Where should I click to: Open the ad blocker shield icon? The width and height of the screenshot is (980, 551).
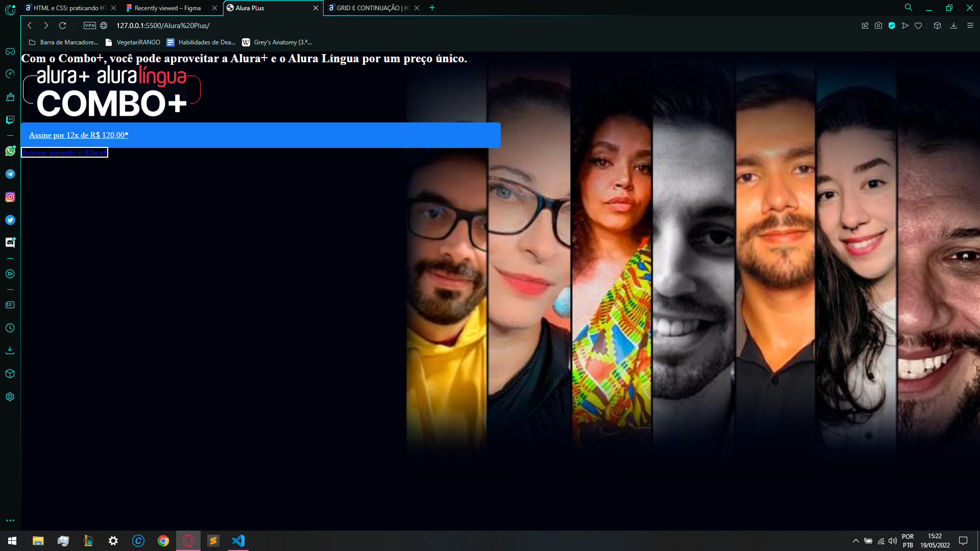[892, 26]
